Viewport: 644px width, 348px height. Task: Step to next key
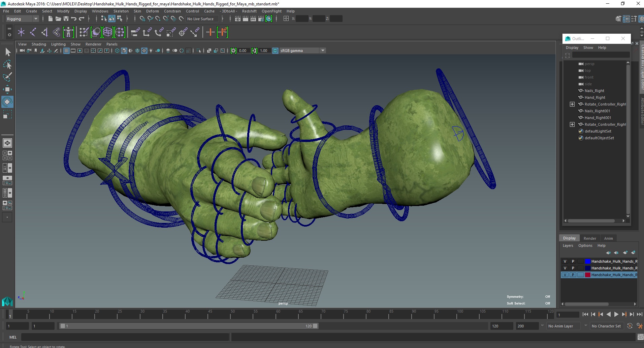click(x=624, y=314)
